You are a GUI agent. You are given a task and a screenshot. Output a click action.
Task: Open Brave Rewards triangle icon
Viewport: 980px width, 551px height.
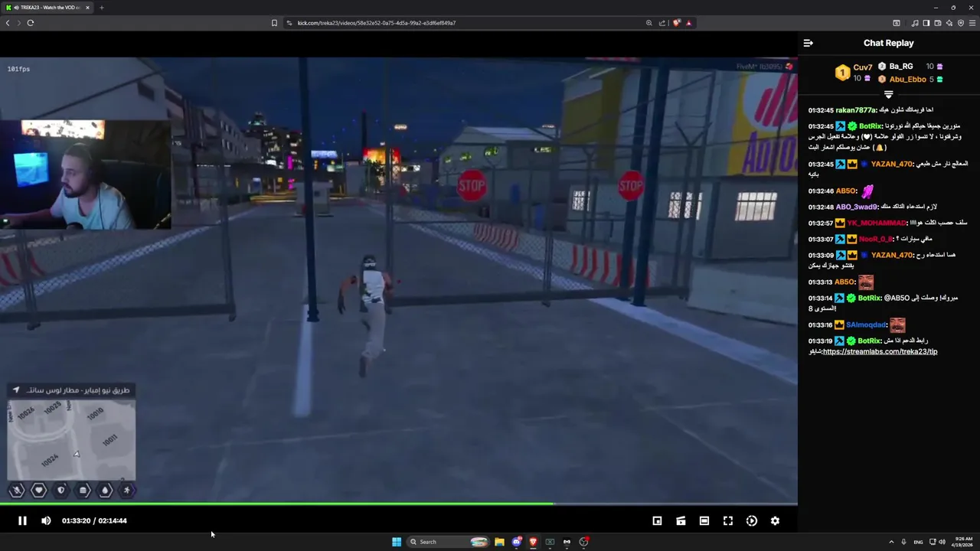pyautogui.click(x=688, y=23)
